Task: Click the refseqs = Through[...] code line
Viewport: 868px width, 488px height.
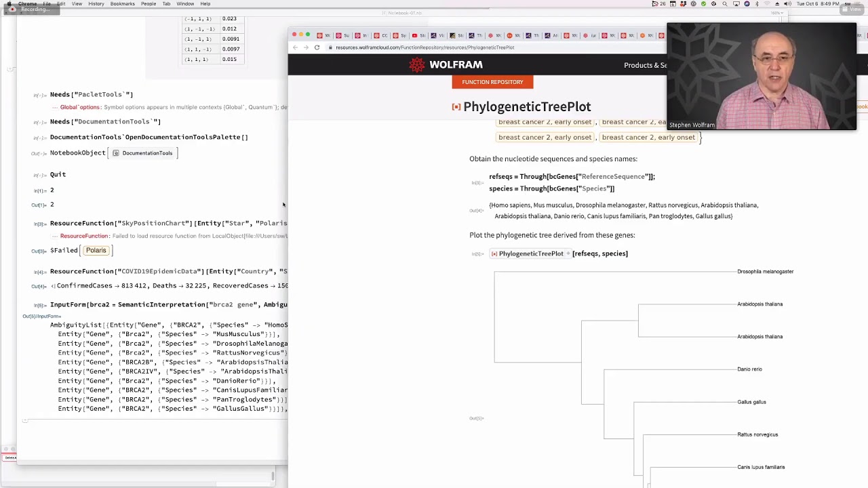Action: [572, 177]
